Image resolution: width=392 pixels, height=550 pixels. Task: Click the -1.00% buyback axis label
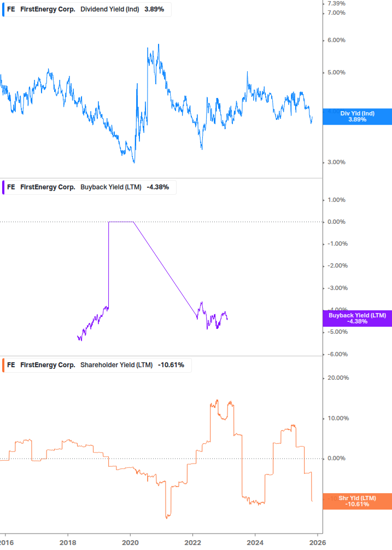337,244
